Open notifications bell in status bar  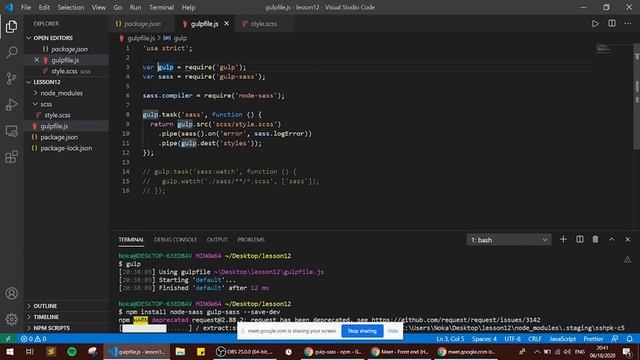pyautogui.click(x=630, y=339)
